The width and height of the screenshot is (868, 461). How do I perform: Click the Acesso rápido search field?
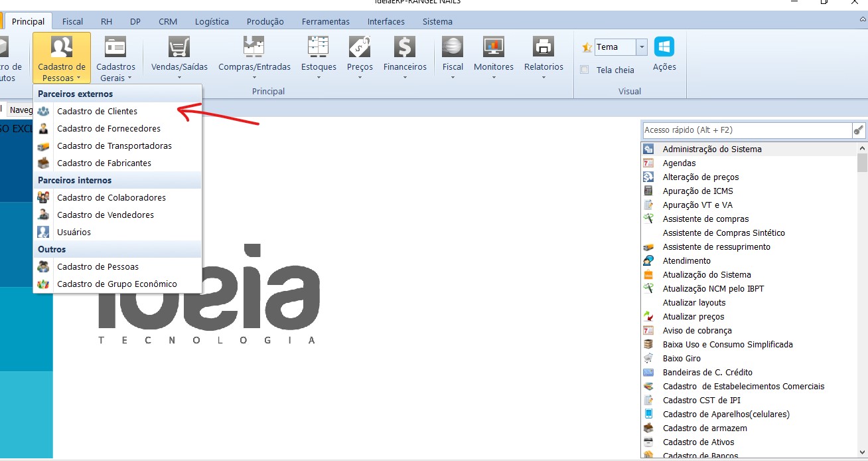coord(747,130)
